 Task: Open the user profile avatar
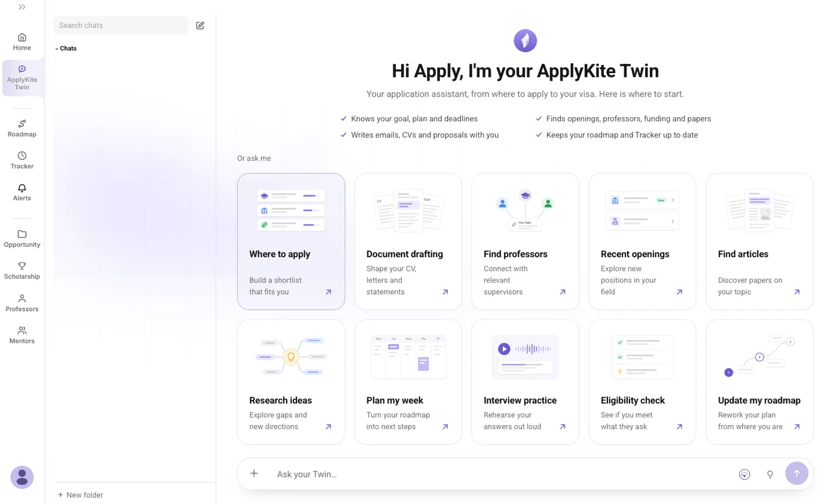click(x=22, y=477)
